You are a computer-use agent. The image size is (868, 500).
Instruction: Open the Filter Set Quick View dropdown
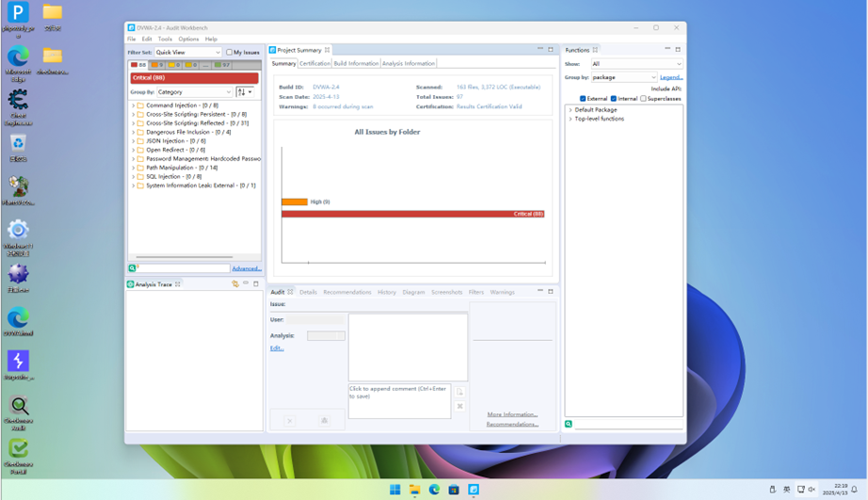pyautogui.click(x=187, y=52)
